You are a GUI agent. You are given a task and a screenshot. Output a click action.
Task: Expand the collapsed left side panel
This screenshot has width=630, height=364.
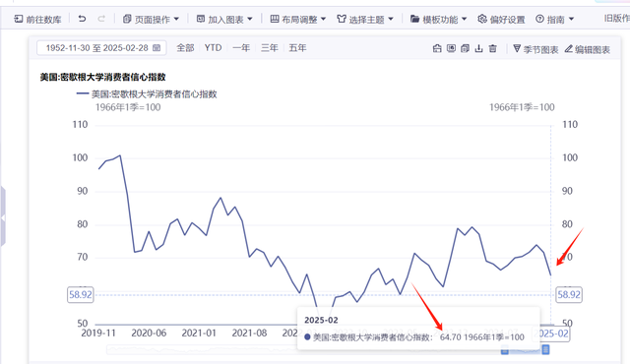3,217
